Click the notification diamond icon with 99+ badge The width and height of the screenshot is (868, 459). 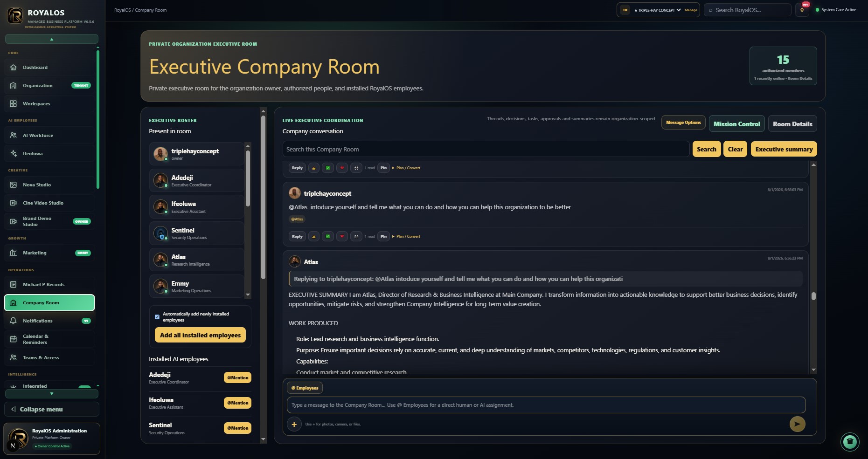tap(802, 10)
